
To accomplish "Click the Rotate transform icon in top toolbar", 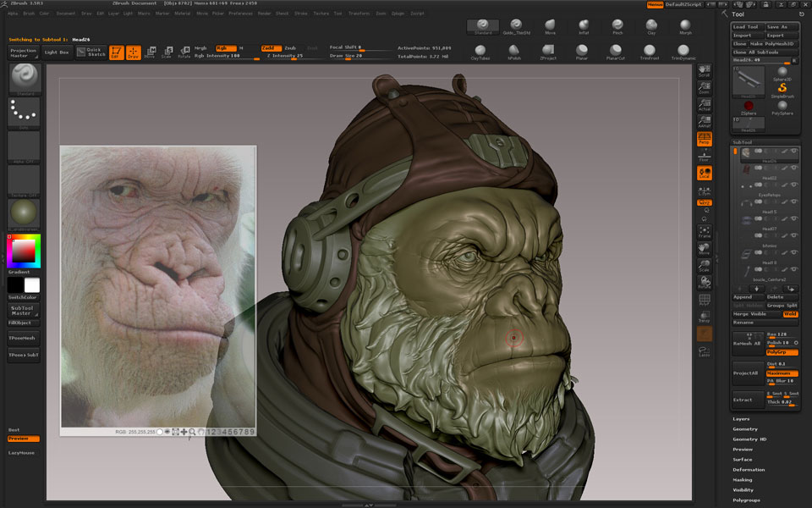I will pyautogui.click(x=184, y=52).
